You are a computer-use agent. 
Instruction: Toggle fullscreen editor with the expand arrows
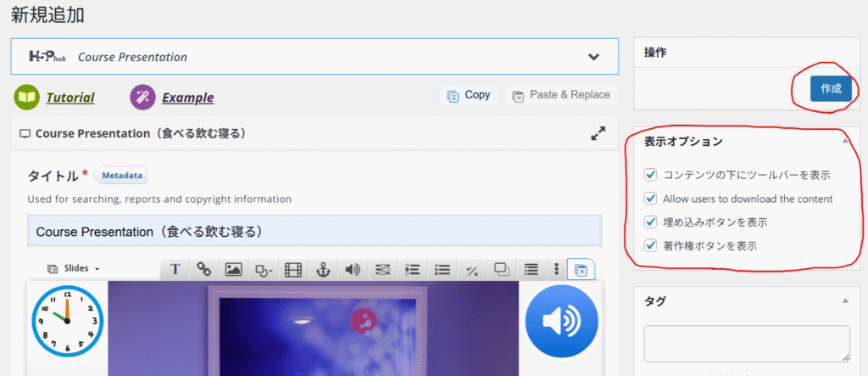click(598, 133)
